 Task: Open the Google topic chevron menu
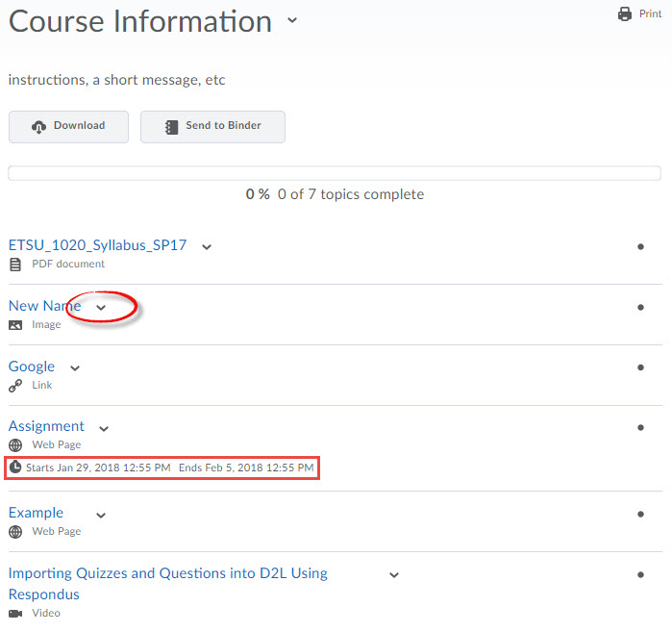tap(75, 367)
